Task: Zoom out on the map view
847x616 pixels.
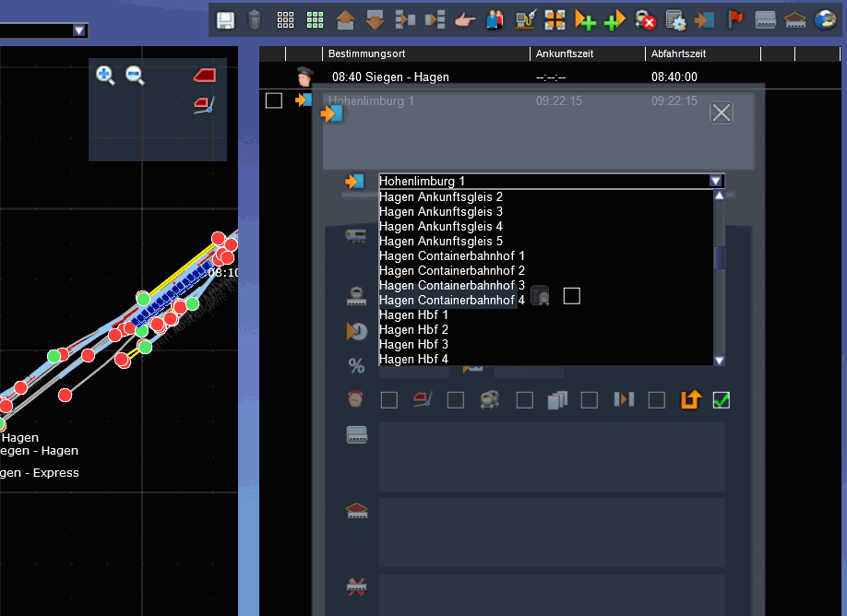Action: coord(135,75)
